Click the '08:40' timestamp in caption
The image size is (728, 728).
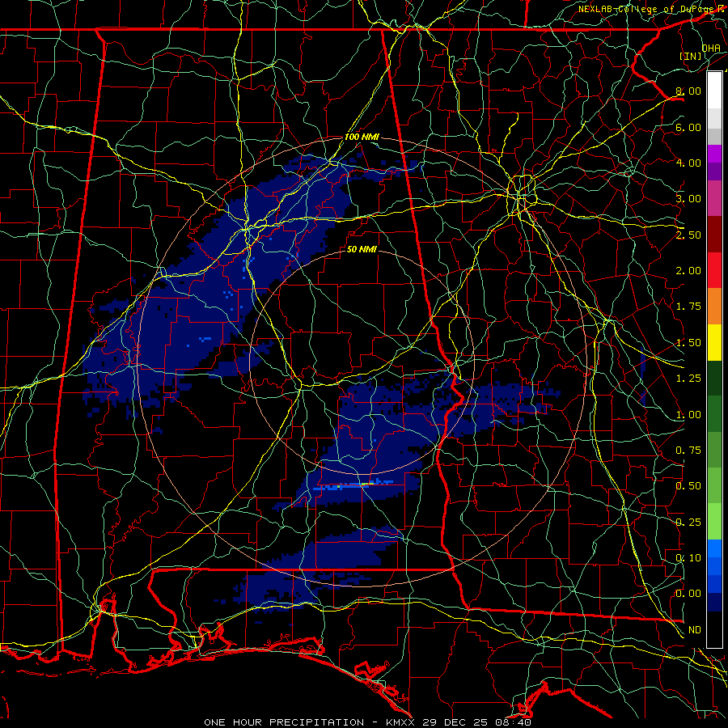click(x=513, y=722)
